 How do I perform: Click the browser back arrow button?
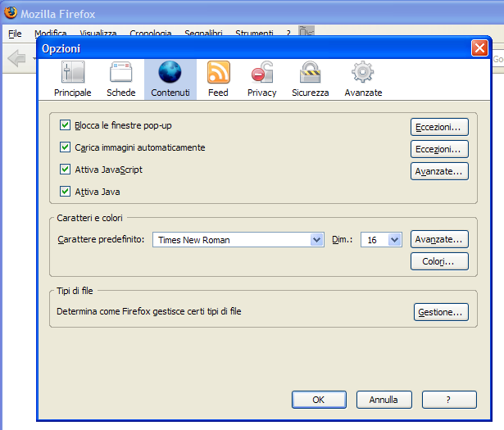click(16, 58)
